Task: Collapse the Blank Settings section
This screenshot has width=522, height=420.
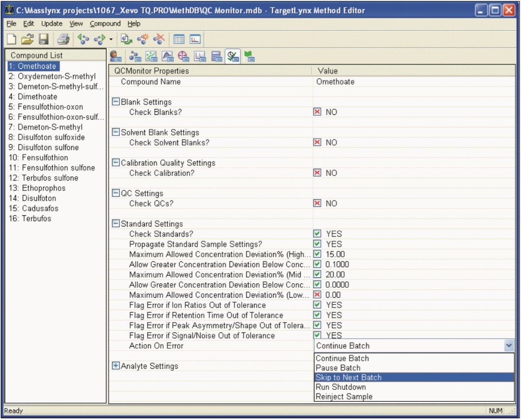Action: point(116,102)
